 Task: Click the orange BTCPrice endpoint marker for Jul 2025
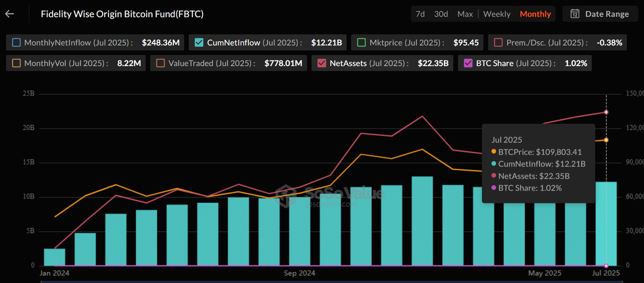[x=606, y=140]
